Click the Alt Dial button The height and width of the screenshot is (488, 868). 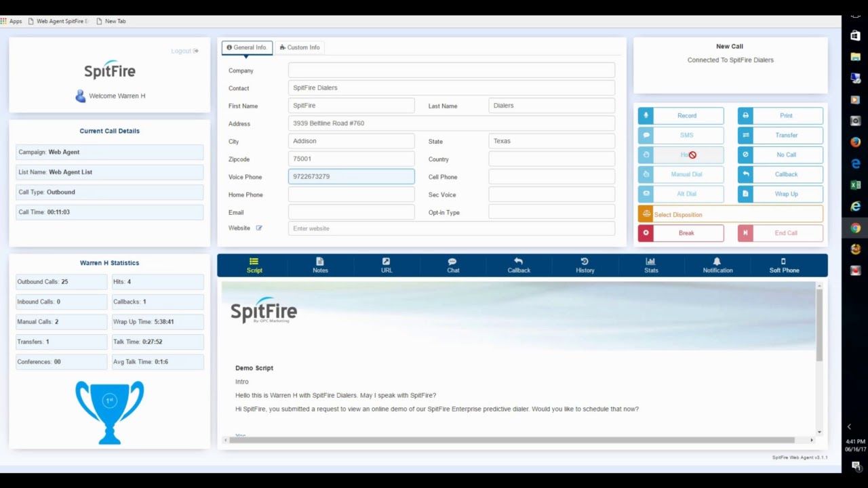681,194
